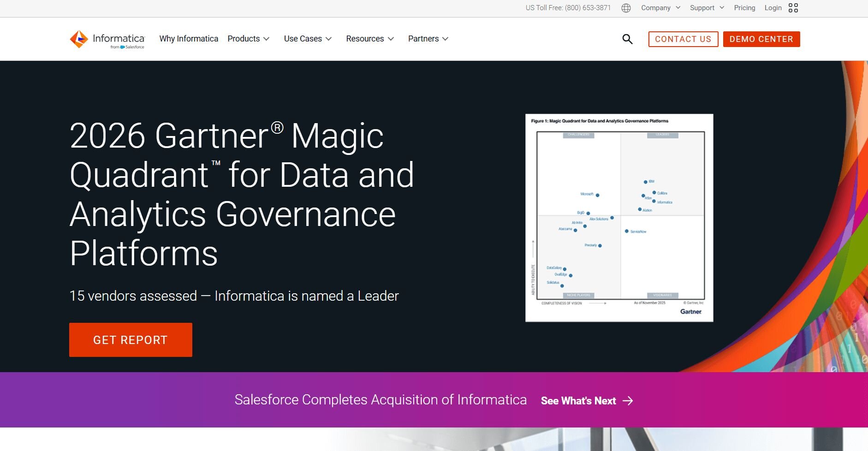Expand the Partners dropdown
Screen dimensions: 868x451
coord(428,39)
